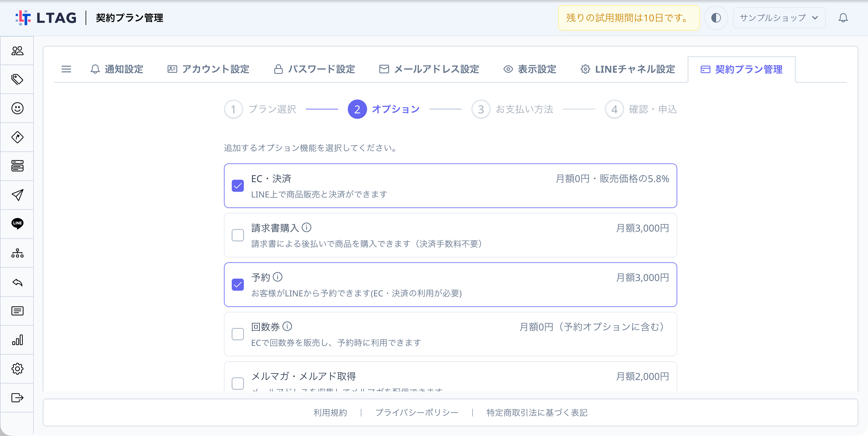The height and width of the screenshot is (436, 868).
Task: Open the customers (people) sidebar icon
Action: click(17, 51)
